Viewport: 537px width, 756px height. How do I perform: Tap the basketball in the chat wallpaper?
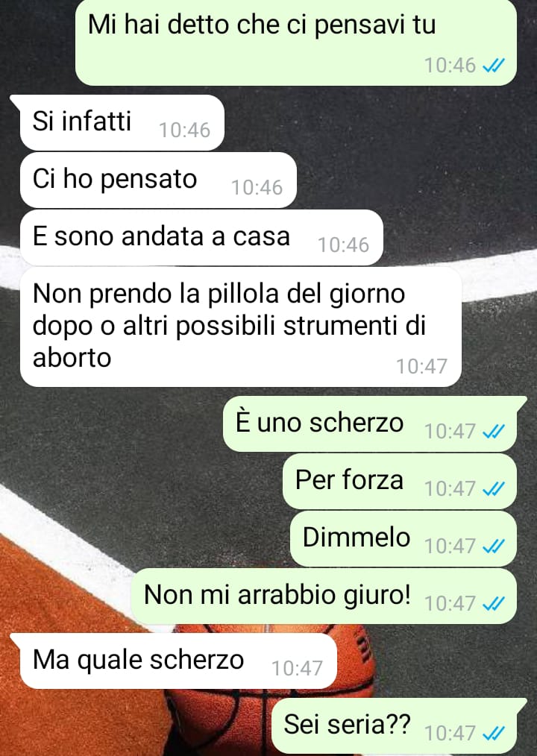point(270,690)
